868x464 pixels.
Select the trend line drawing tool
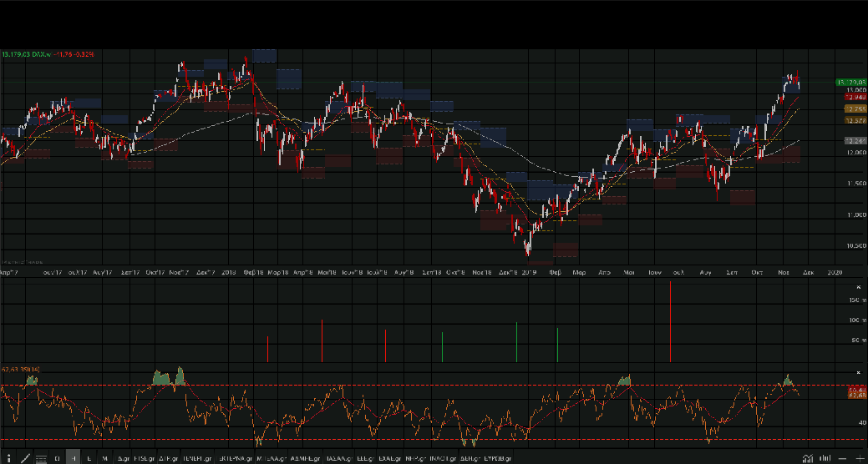(x=24, y=458)
